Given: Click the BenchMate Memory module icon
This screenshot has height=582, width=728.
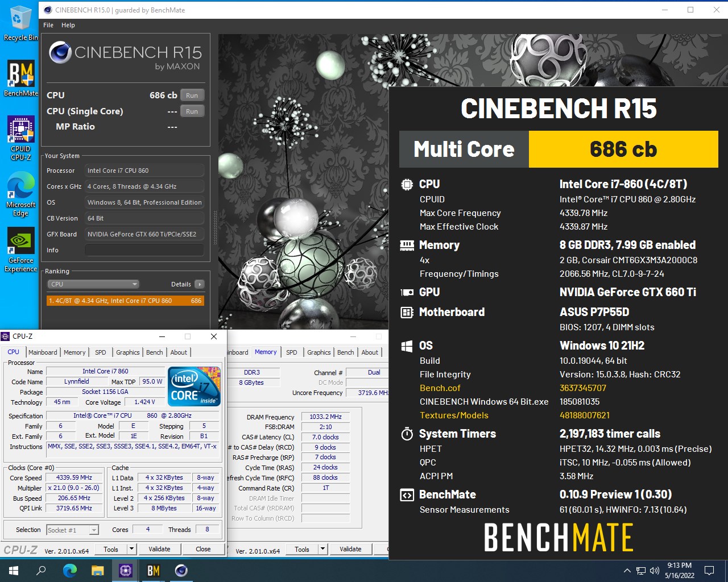Looking at the screenshot, I should click(x=407, y=245).
